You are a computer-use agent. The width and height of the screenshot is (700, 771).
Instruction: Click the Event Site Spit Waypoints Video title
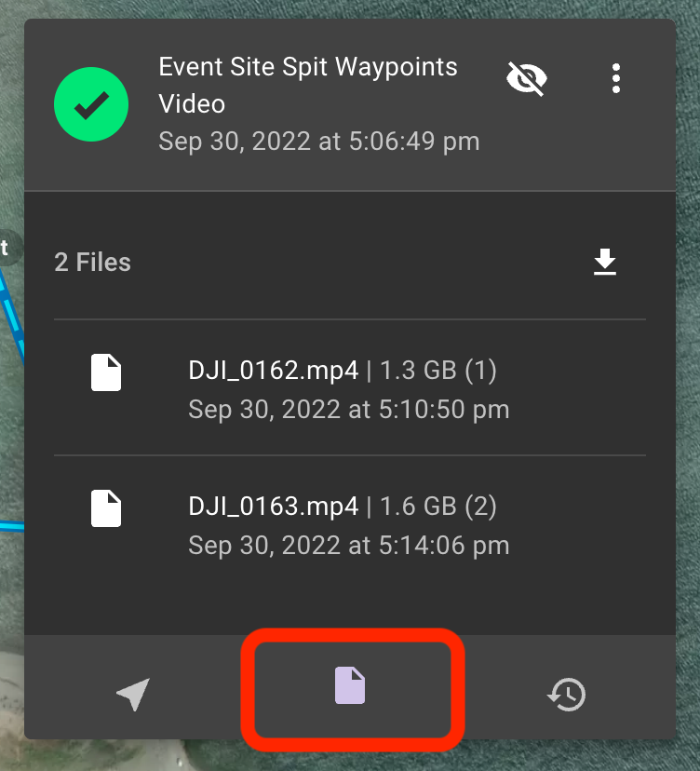(308, 85)
